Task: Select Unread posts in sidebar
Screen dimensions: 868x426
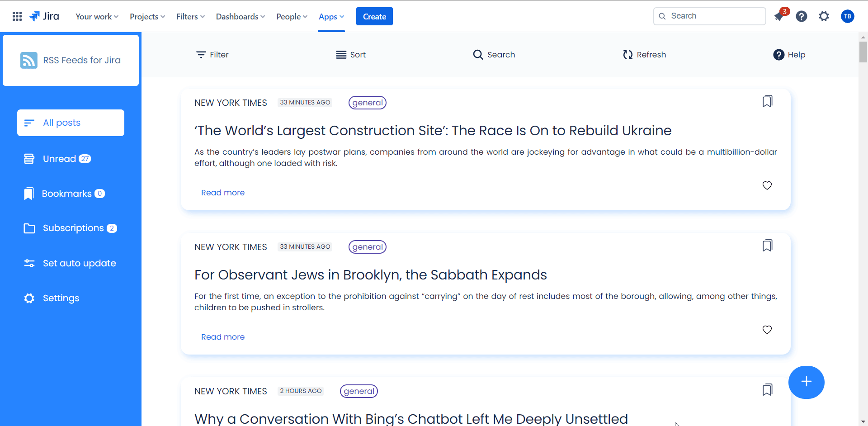Action: (59, 159)
